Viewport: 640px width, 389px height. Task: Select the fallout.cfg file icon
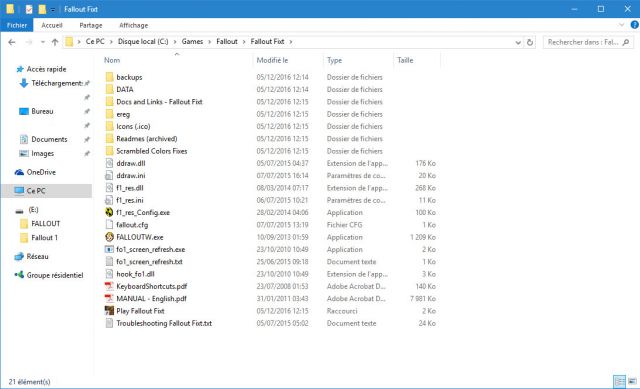point(109,225)
